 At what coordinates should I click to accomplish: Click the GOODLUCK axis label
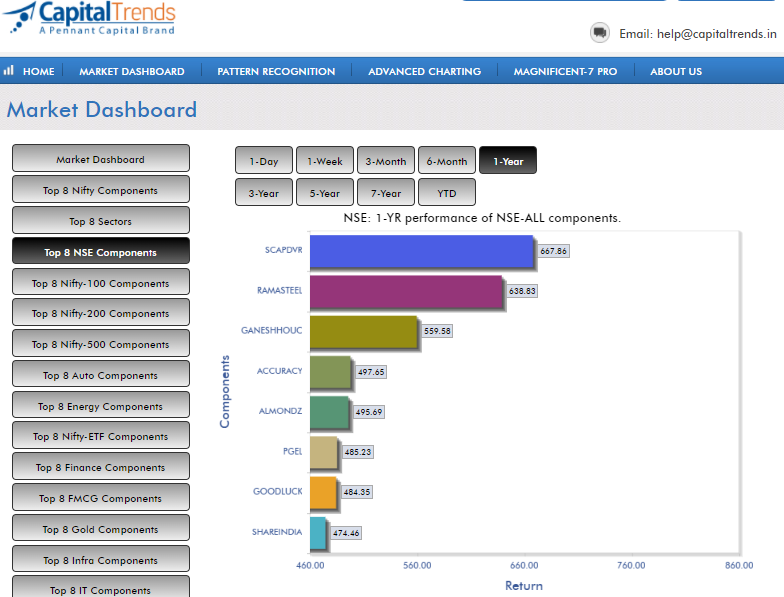point(278,491)
